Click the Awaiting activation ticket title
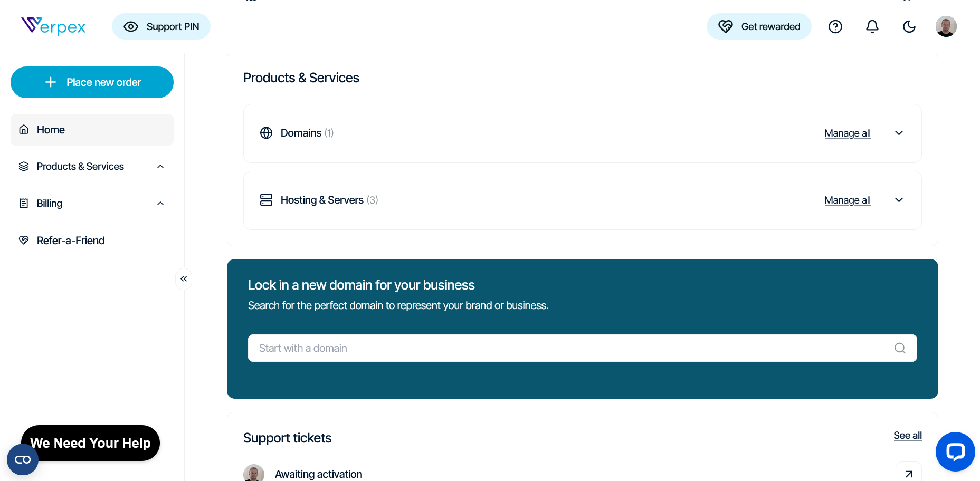This screenshot has width=980, height=481. coord(318,474)
